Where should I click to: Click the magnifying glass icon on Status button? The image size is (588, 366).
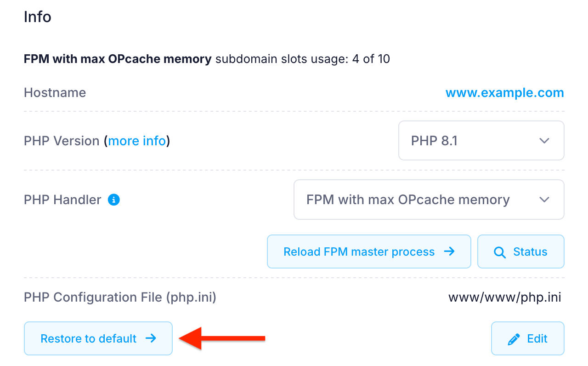499,252
